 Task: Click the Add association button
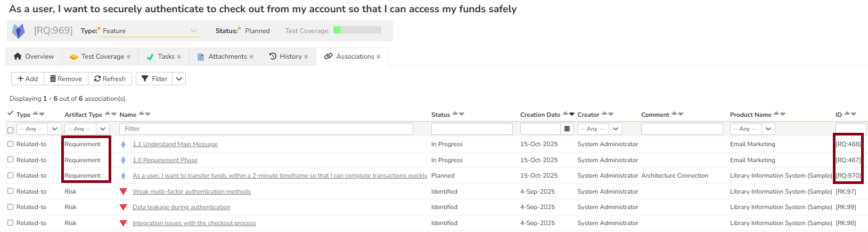(28, 79)
